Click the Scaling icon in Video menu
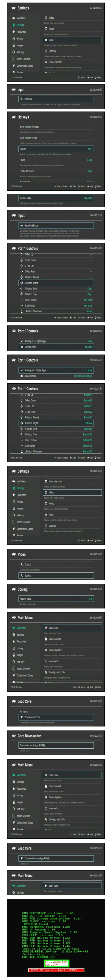Screen dimensions: 112x980 [x=22, y=576]
